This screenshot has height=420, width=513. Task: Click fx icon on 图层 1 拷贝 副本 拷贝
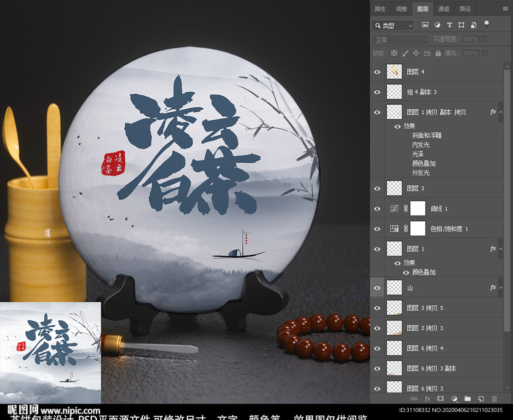click(493, 112)
